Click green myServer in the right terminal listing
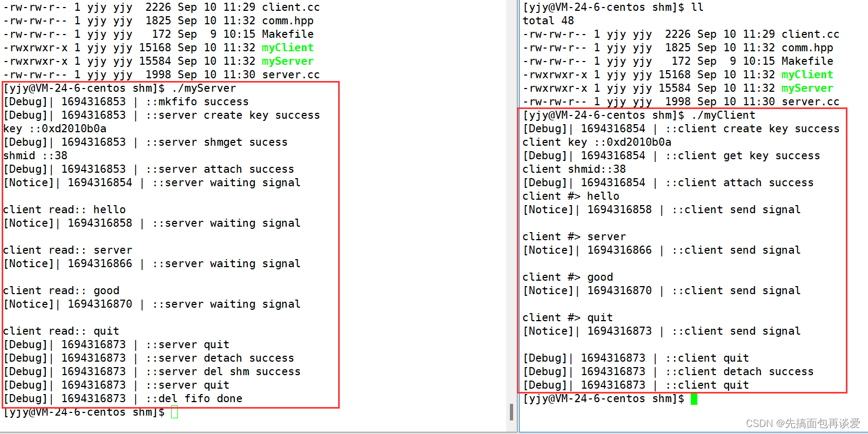The width and height of the screenshot is (868, 434). pyautogui.click(x=807, y=89)
